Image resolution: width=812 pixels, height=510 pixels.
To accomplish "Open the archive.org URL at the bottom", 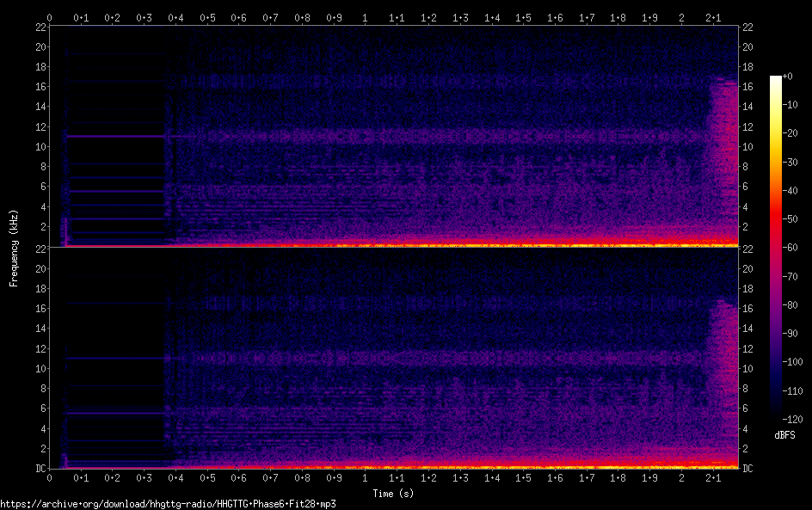I will pyautogui.click(x=168, y=504).
